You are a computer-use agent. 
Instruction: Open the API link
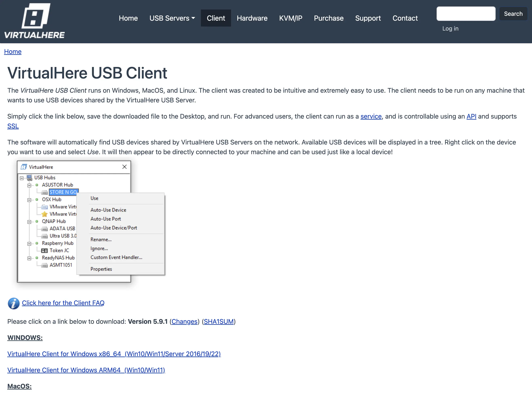471,117
